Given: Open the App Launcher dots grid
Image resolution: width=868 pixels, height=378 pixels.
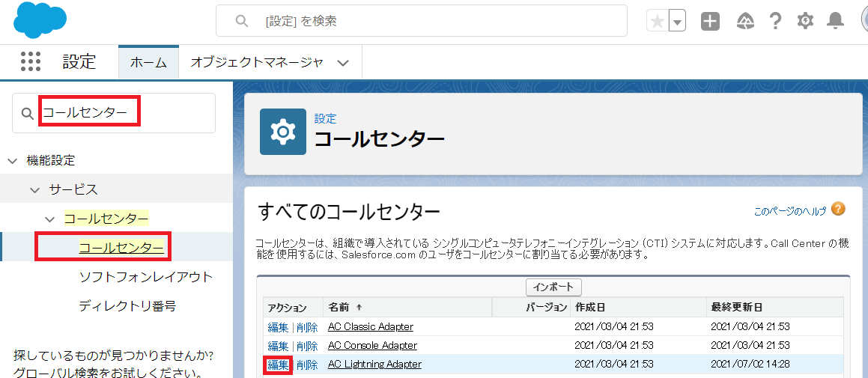Looking at the screenshot, I should 31,61.
